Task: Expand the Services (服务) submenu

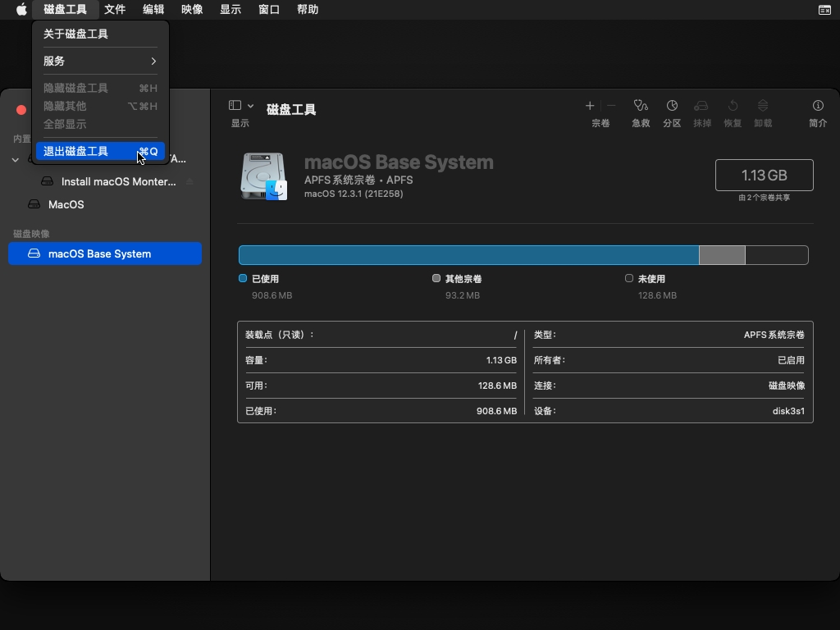Action: 100,61
